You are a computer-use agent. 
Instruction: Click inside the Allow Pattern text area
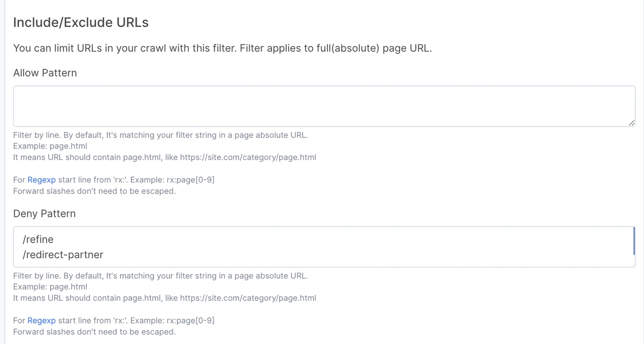click(322, 106)
